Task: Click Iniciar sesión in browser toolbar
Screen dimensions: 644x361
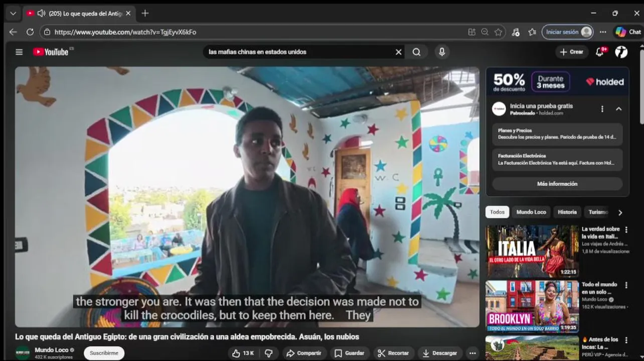Action: pos(567,32)
